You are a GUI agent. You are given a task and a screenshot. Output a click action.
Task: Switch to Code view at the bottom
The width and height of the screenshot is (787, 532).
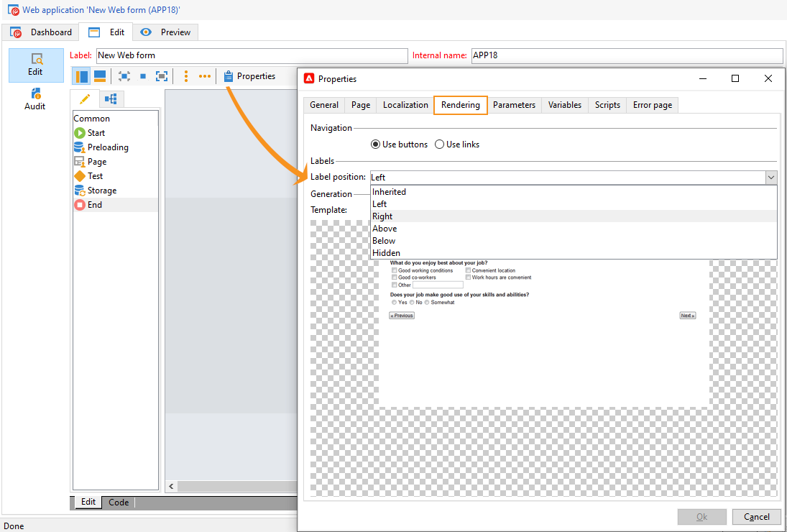pyautogui.click(x=119, y=503)
